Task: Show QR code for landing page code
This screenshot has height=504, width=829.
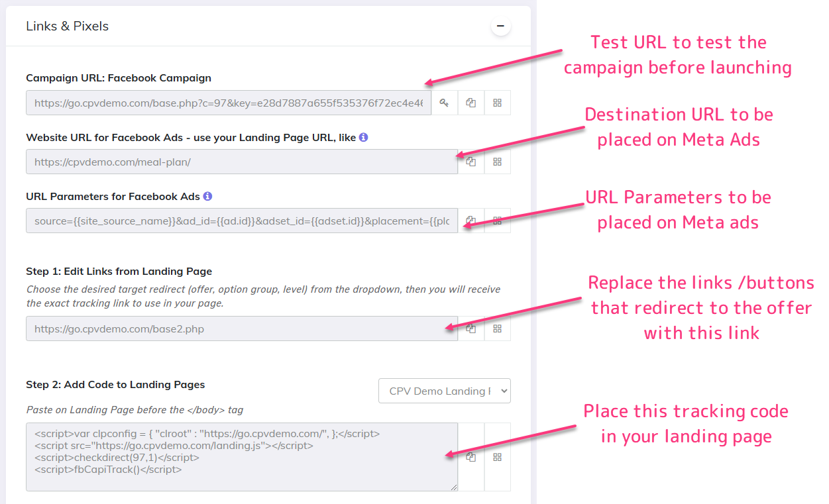Action: (498, 457)
